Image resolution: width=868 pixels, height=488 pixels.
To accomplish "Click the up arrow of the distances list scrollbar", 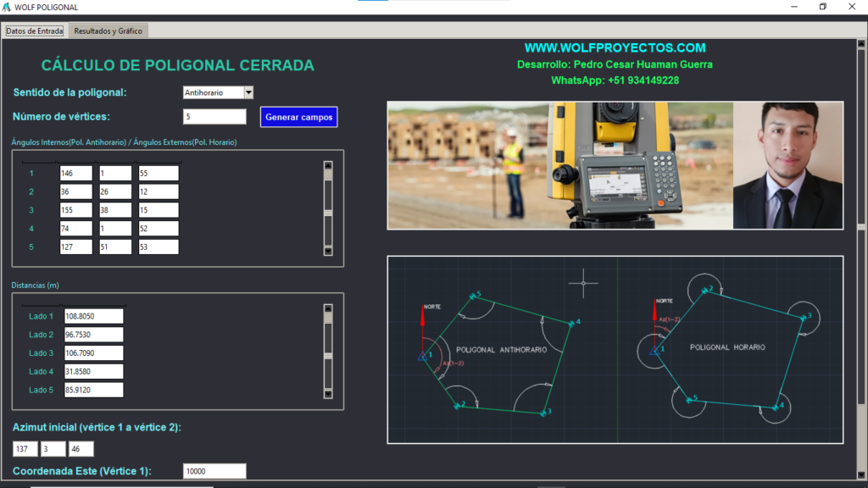I will click(328, 309).
